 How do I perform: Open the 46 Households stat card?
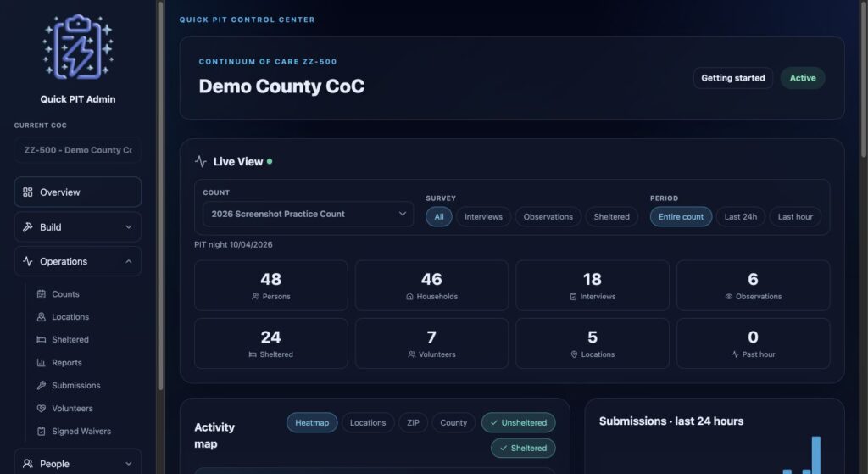pyautogui.click(x=431, y=285)
